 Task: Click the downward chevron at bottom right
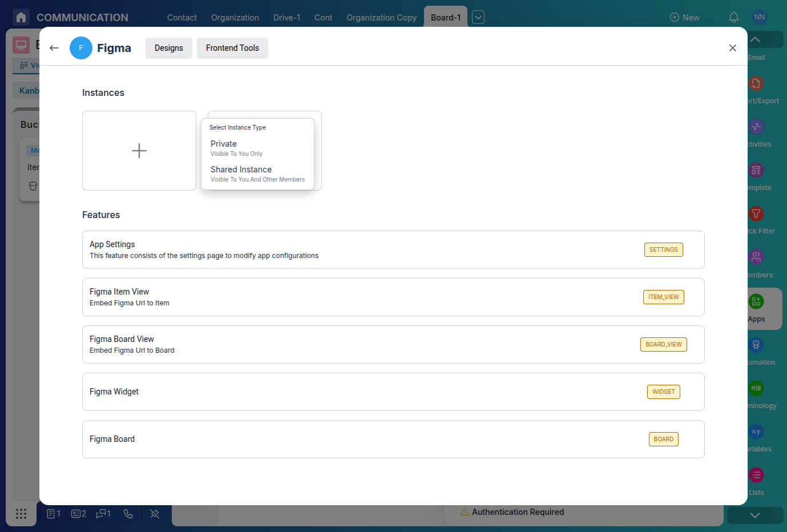(x=754, y=514)
